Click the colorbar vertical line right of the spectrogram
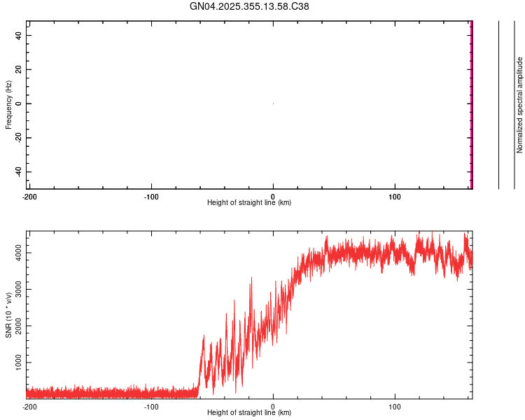The height and width of the screenshot is (420, 525). (x=498, y=105)
